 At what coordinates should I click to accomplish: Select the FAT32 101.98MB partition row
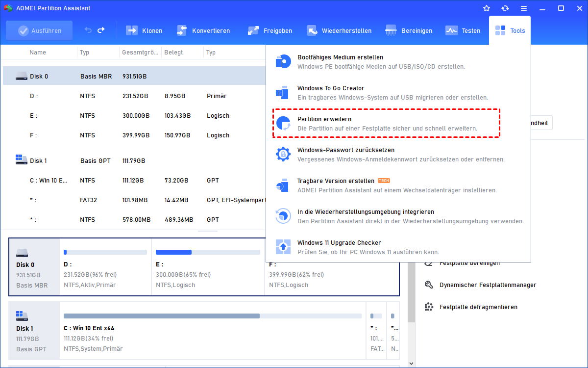click(134, 200)
